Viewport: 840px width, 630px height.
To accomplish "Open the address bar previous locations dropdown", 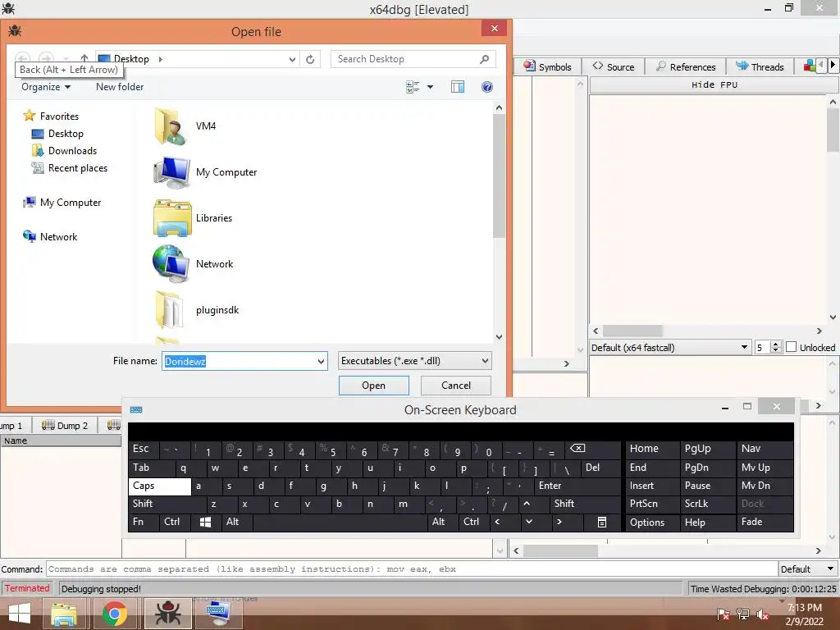I will [x=292, y=59].
